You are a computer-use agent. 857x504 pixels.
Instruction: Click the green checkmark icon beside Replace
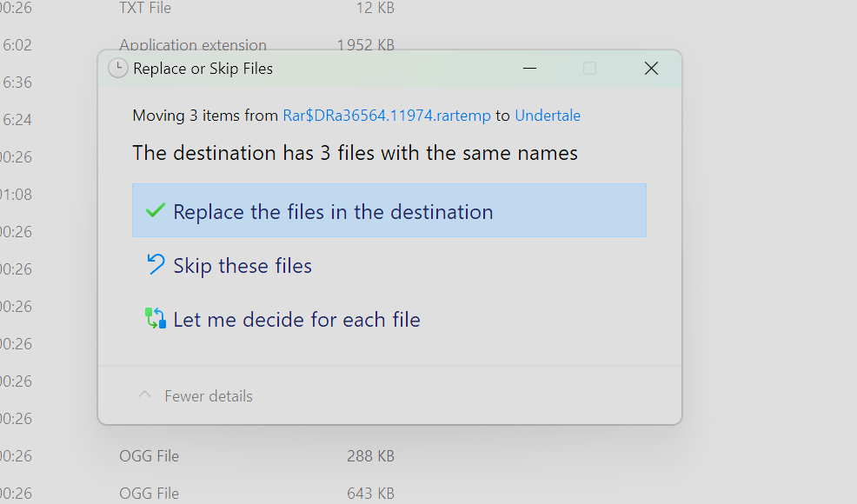156,210
